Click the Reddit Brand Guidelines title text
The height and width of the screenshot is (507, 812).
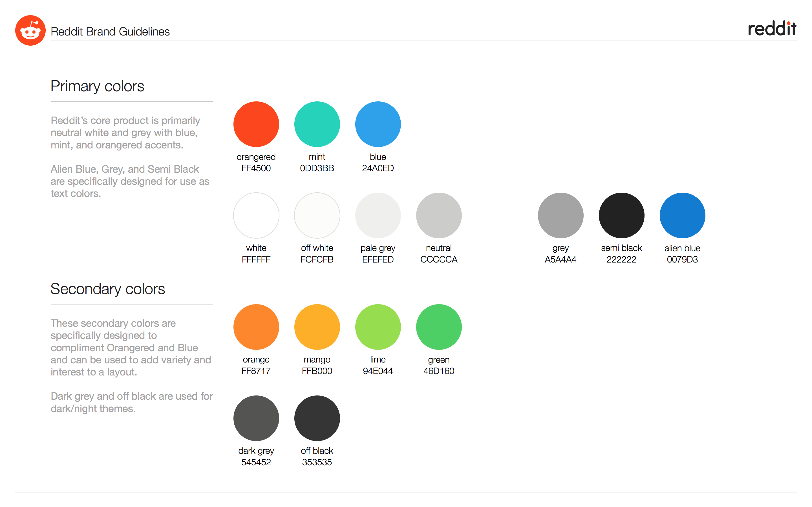click(x=110, y=32)
